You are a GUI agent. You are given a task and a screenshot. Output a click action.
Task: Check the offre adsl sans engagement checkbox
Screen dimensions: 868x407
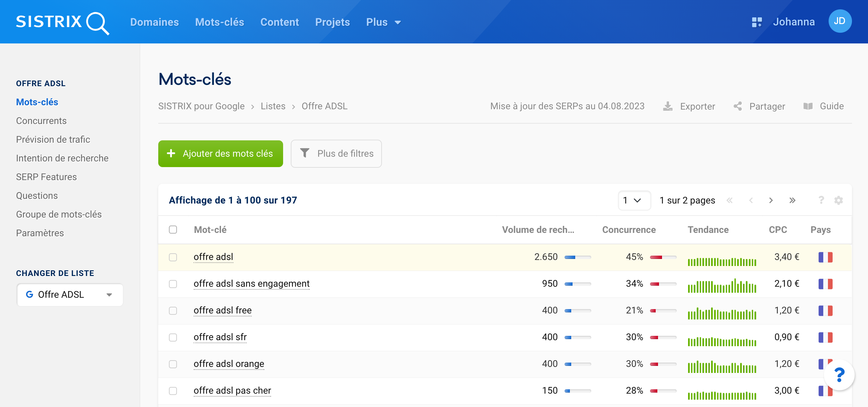173,284
